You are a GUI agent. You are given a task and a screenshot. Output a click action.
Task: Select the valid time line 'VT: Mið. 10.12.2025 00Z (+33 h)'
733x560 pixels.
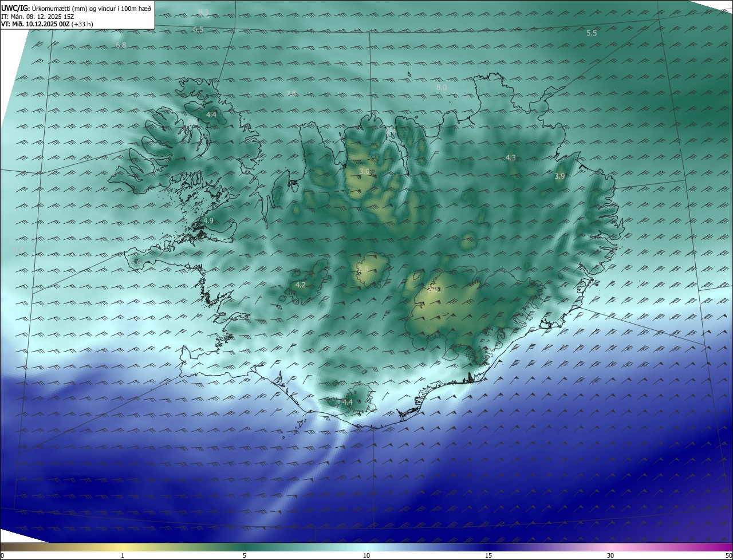tap(47, 24)
